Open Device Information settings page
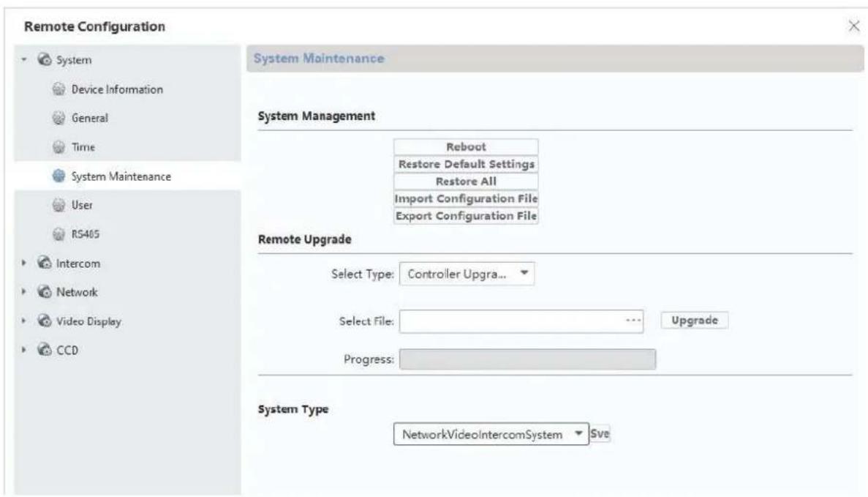Screen dimensions: 868x497 117,89
